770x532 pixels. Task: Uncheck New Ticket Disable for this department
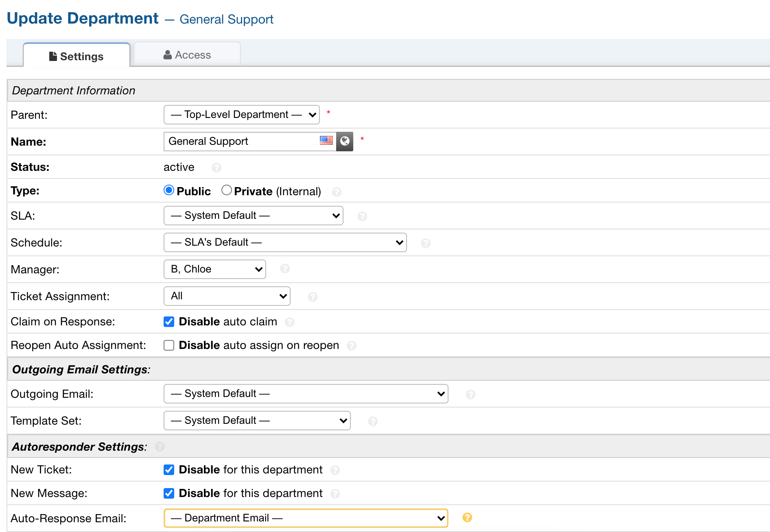click(x=169, y=470)
